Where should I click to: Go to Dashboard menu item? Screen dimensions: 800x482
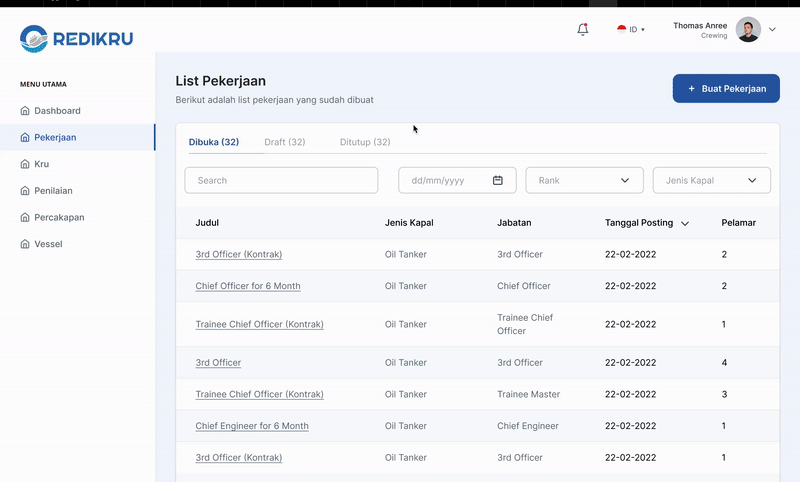tap(78, 111)
